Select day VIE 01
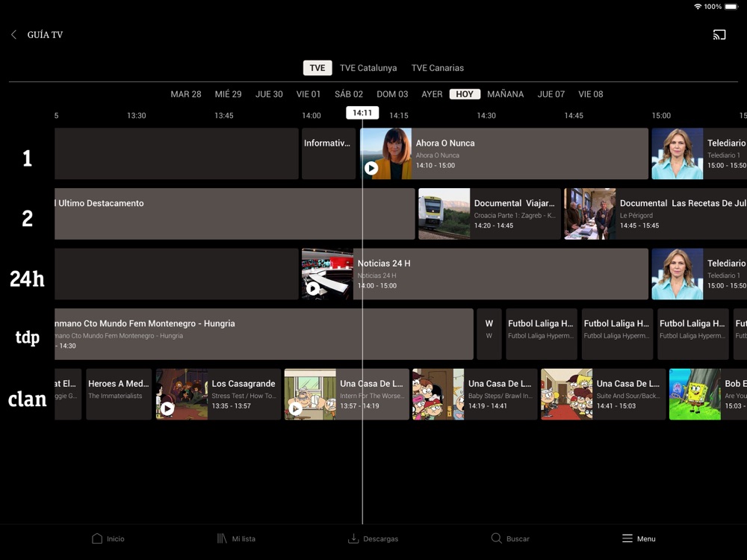747x560 pixels. pyautogui.click(x=309, y=94)
